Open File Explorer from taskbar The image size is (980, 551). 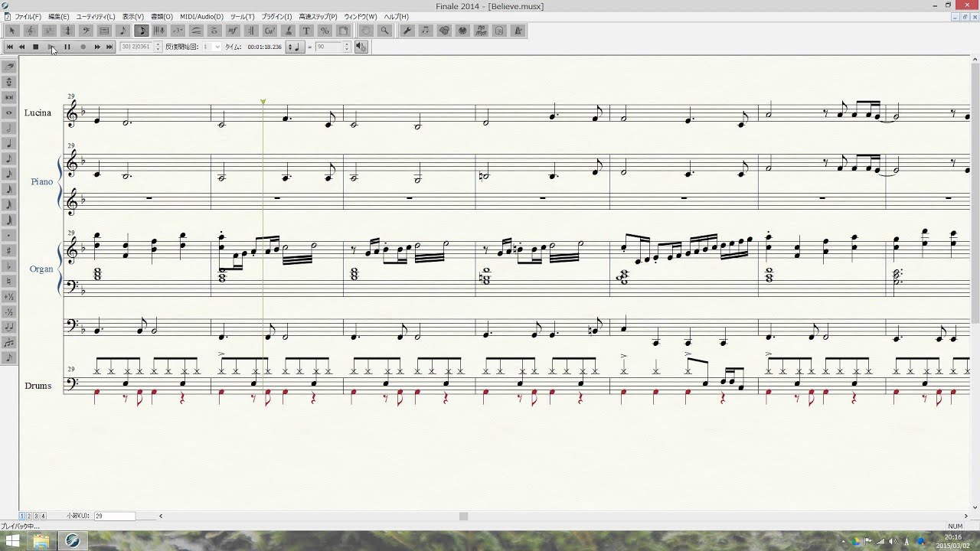coord(41,541)
